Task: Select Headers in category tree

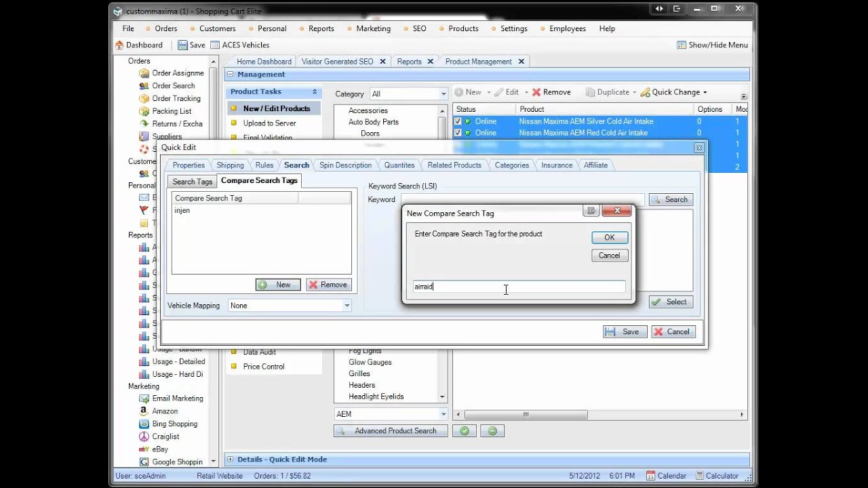Action: click(x=361, y=386)
